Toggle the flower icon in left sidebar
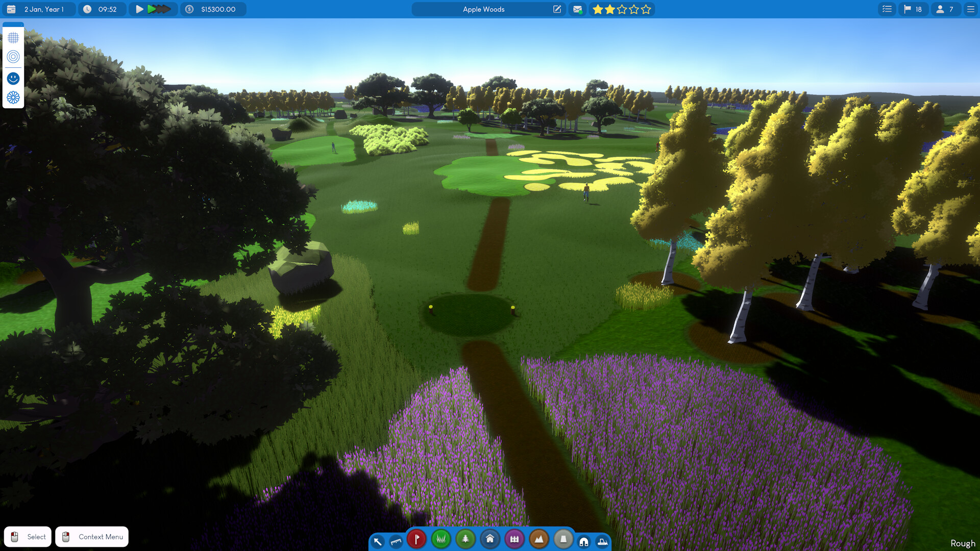 (13, 97)
